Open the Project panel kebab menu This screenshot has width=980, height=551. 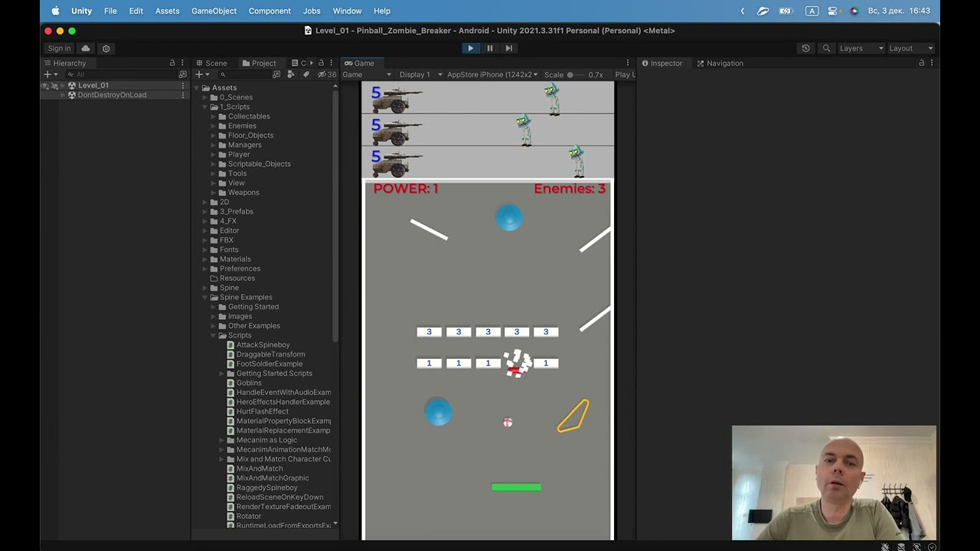pyautogui.click(x=331, y=63)
